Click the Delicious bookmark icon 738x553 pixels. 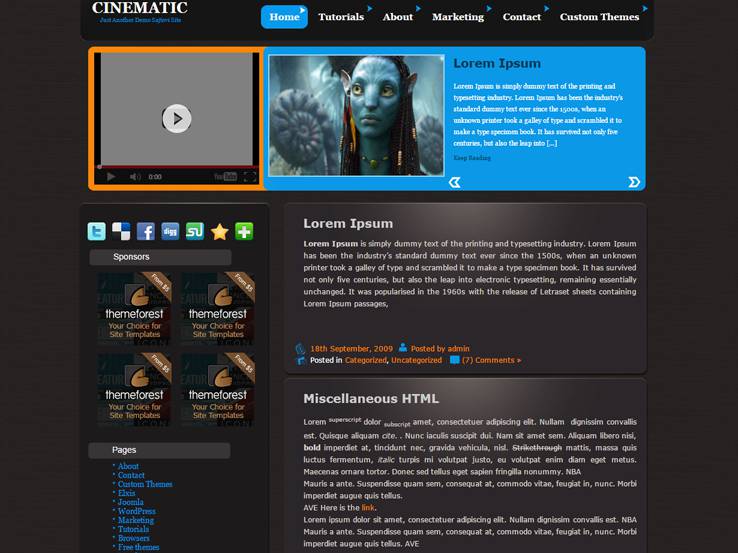tap(121, 232)
